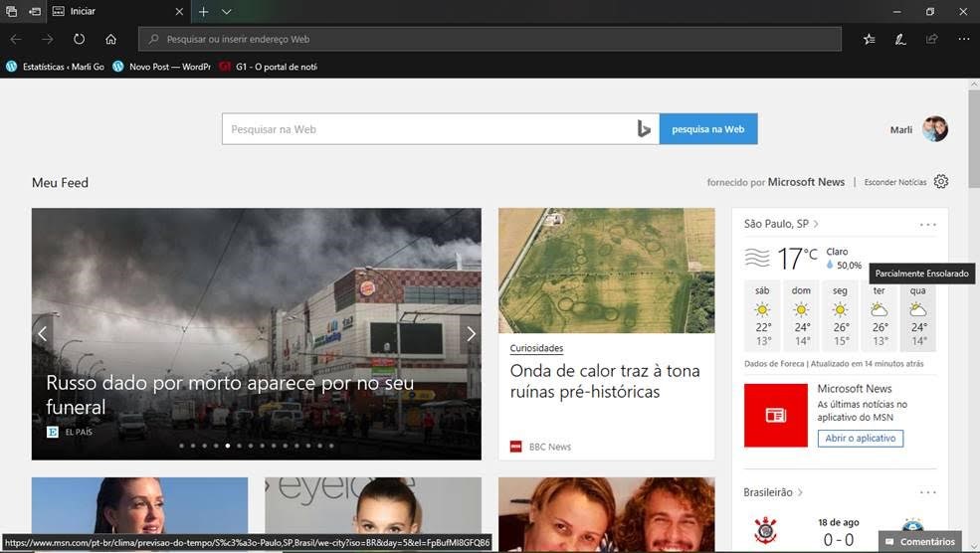Click Marli profile avatar
Viewport: 980px width, 553px height.
(x=934, y=129)
